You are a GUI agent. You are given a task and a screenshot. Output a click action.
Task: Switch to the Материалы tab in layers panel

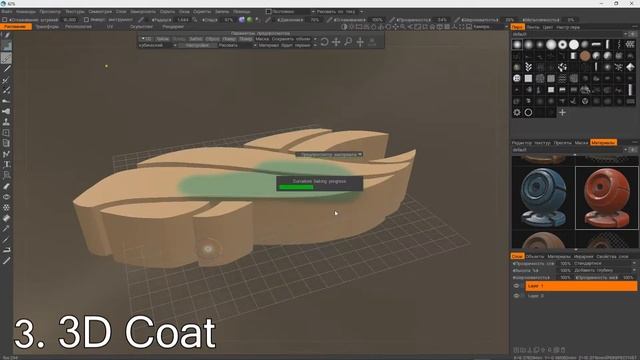[x=559, y=256]
